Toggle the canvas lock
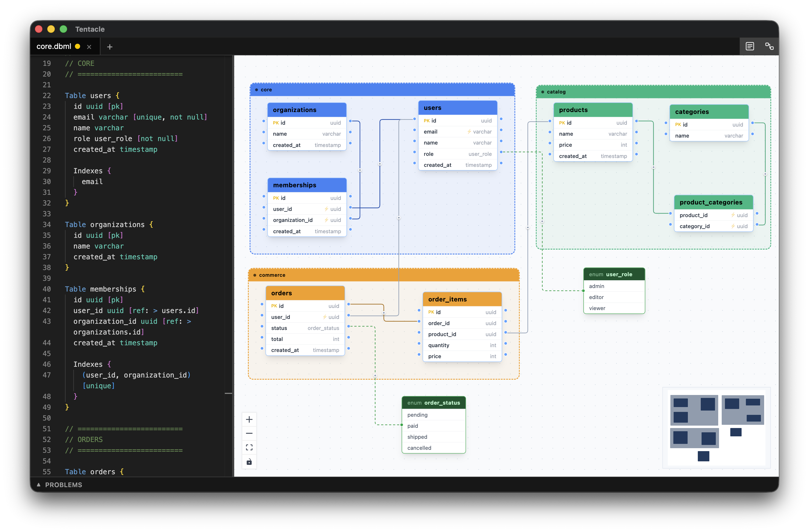This screenshot has height=532, width=809. tap(249, 462)
